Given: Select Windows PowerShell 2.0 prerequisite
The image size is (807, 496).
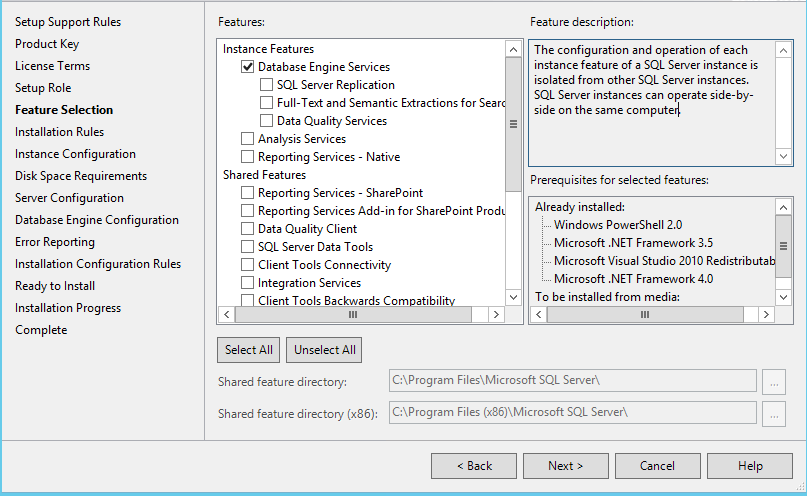Looking at the screenshot, I should (x=618, y=225).
